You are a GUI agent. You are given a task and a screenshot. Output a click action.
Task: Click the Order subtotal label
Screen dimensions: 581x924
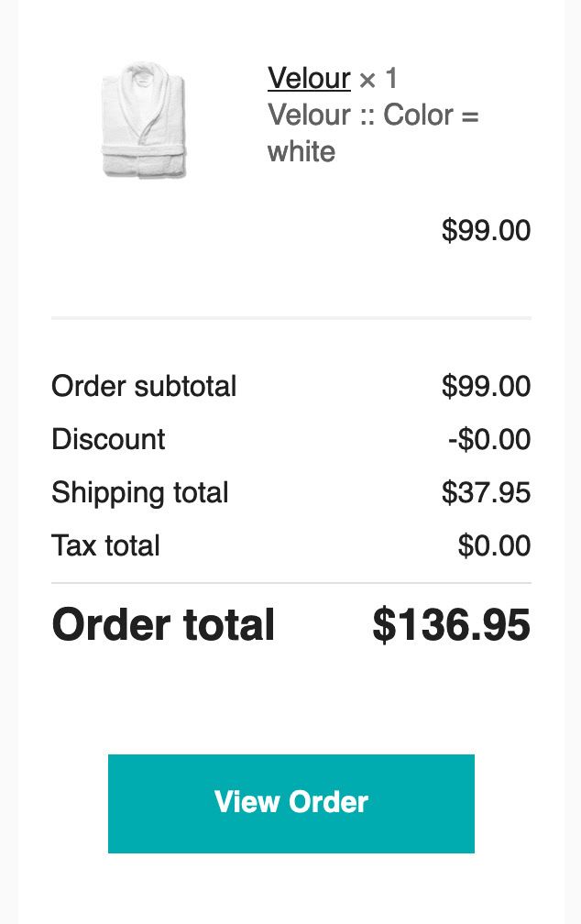144,387
